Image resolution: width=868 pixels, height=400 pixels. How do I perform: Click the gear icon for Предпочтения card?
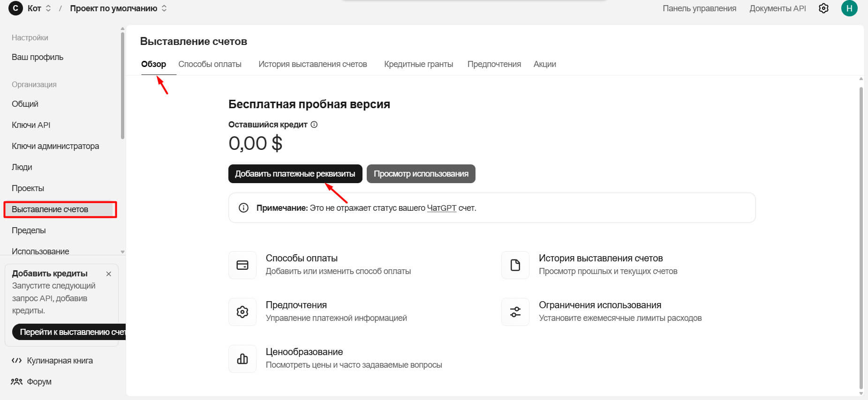tap(242, 312)
